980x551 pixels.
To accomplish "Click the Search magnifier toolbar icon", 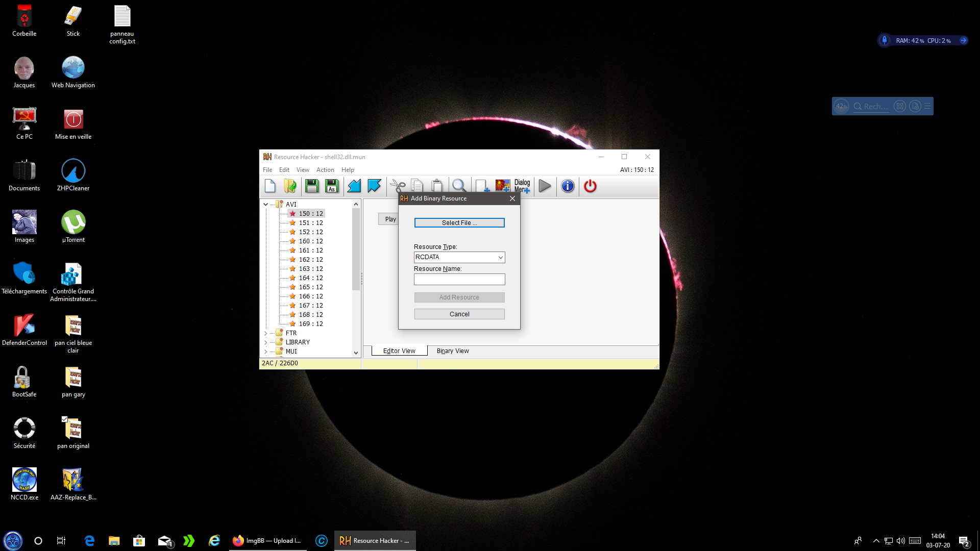I will click(x=458, y=185).
